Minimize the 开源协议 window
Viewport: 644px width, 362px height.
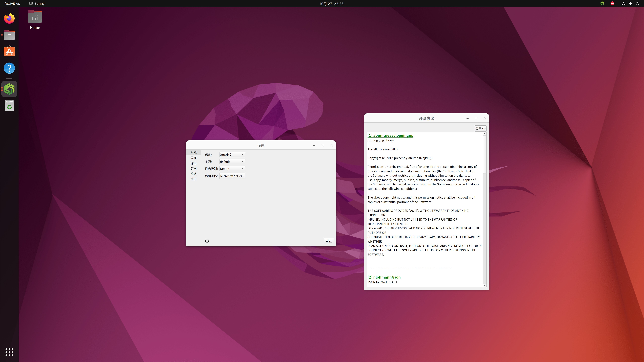[467, 118]
